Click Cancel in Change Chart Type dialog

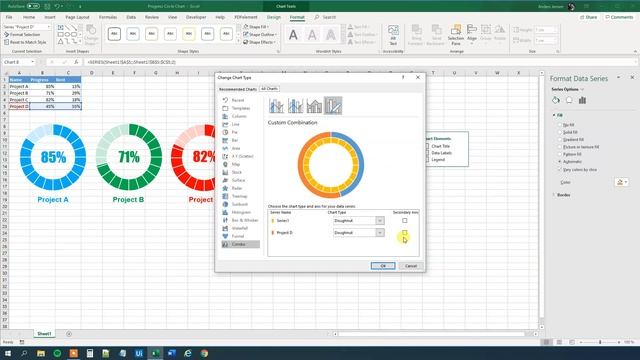pos(411,266)
